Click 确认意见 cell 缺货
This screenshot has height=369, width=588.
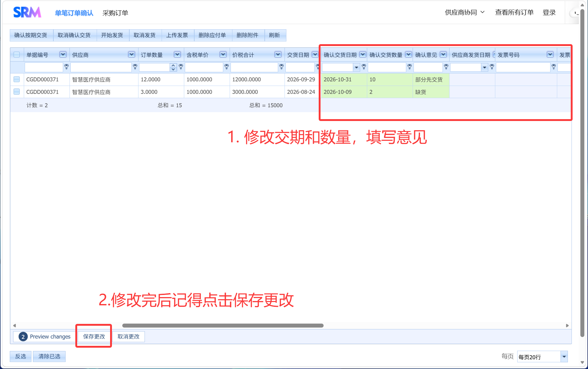[x=431, y=92]
